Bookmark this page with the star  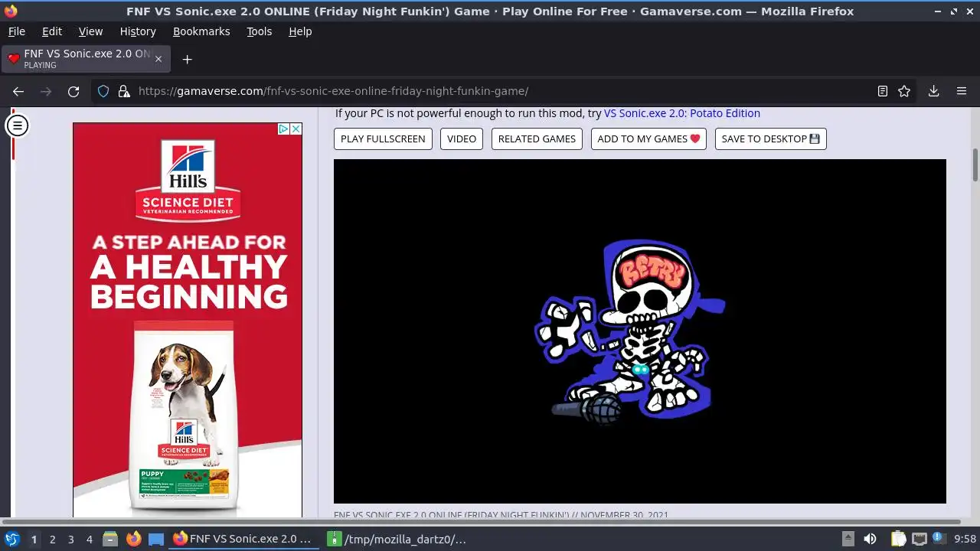pyautogui.click(x=904, y=91)
